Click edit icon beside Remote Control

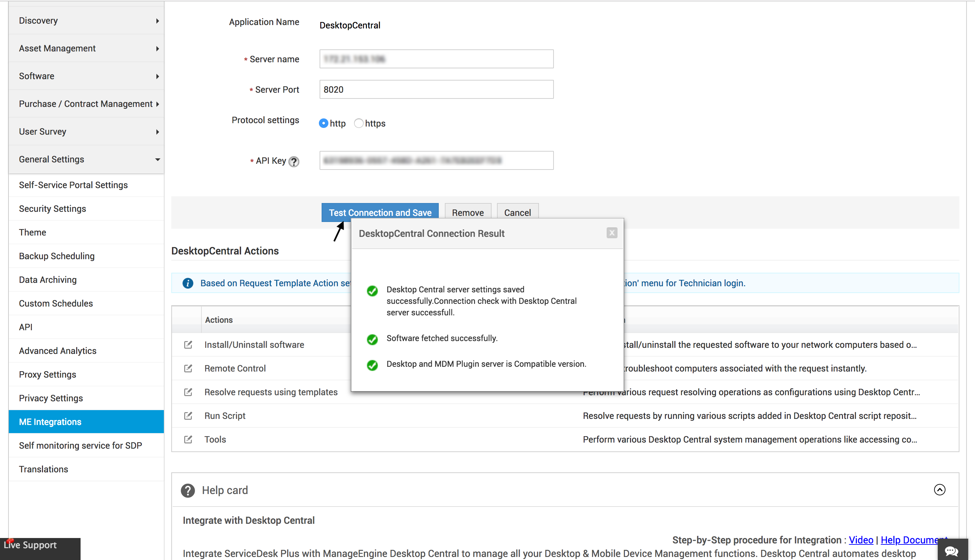tap(188, 368)
